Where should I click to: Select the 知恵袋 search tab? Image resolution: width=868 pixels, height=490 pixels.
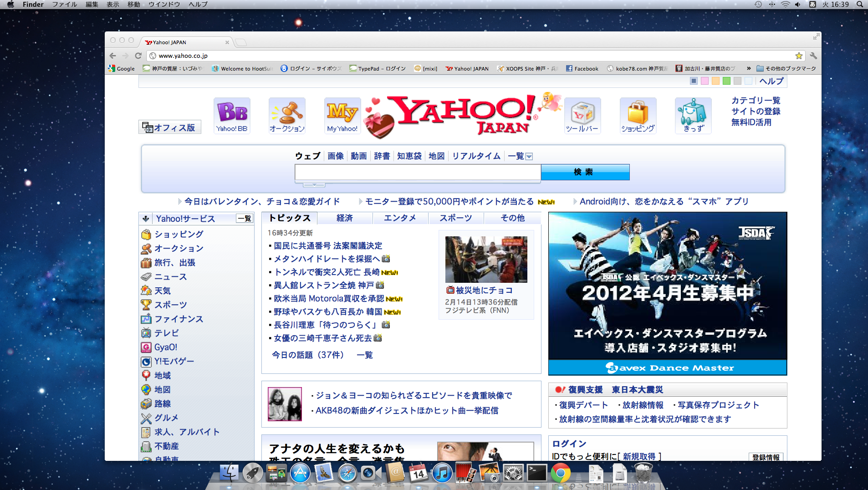(409, 156)
